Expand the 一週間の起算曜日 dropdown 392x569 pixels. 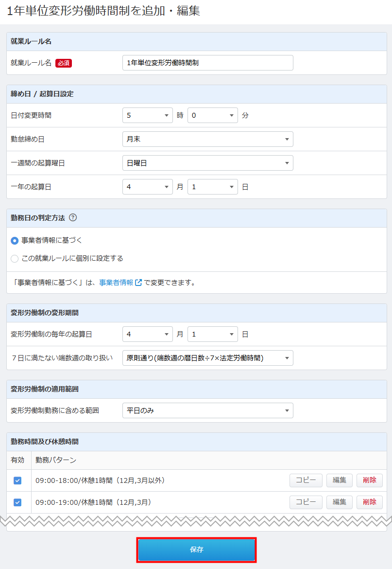click(x=207, y=163)
